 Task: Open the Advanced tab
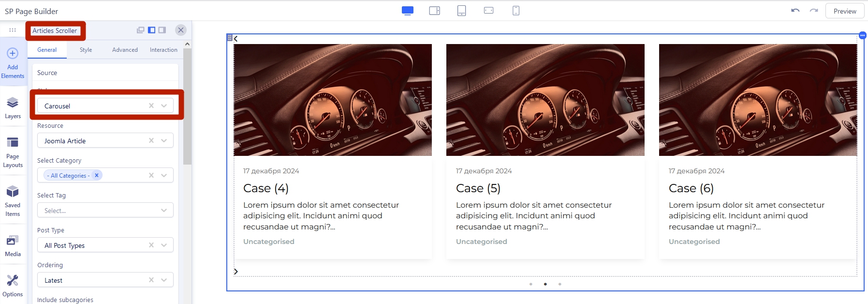[125, 50]
